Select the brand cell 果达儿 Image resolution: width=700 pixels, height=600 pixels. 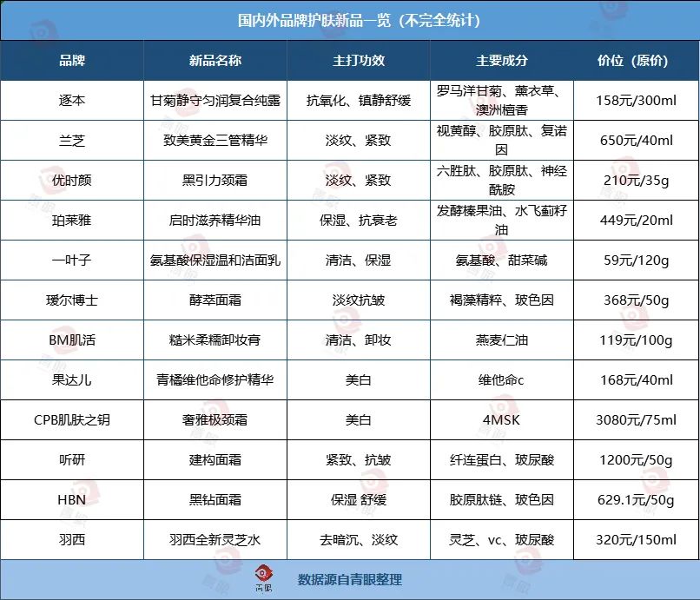(x=72, y=380)
